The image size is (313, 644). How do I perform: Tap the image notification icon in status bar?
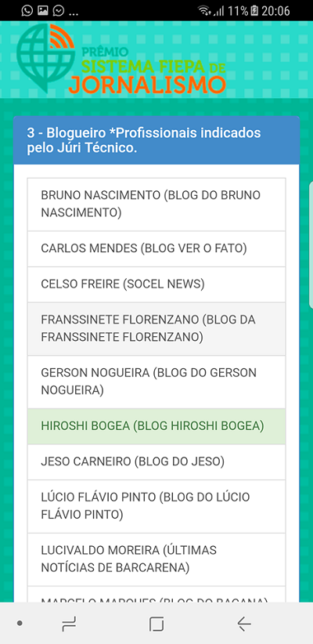43,11
